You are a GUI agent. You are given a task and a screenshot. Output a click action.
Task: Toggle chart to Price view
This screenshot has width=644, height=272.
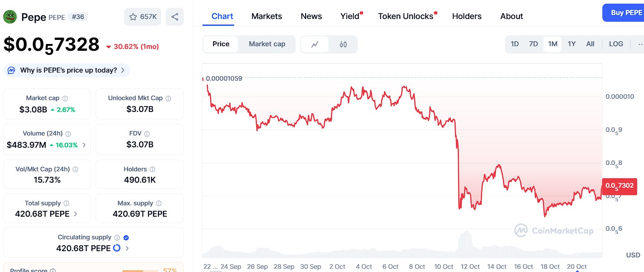click(221, 44)
